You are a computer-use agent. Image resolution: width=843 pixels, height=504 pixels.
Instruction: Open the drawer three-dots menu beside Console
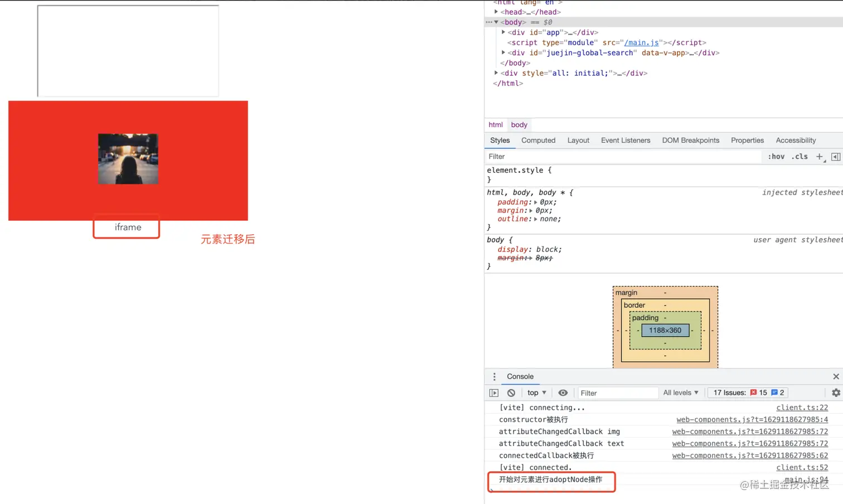pyautogui.click(x=494, y=377)
